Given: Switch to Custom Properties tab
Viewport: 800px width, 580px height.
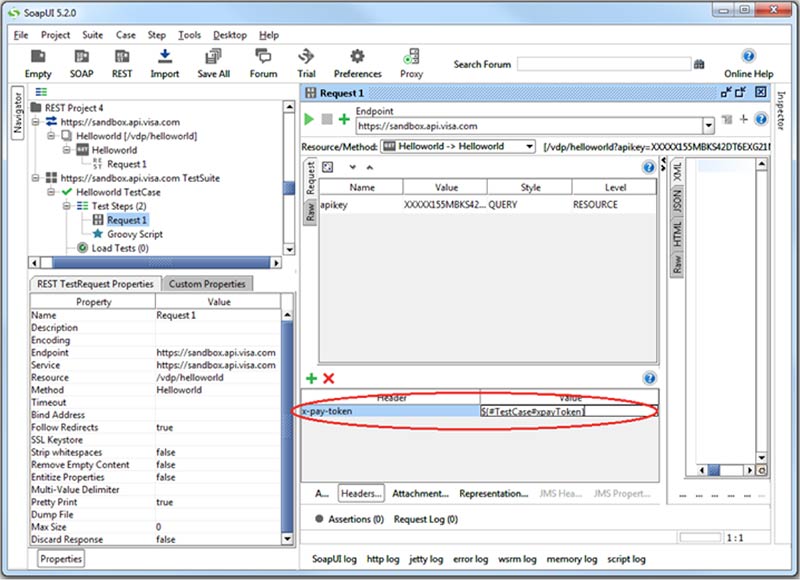Looking at the screenshot, I should click(207, 284).
